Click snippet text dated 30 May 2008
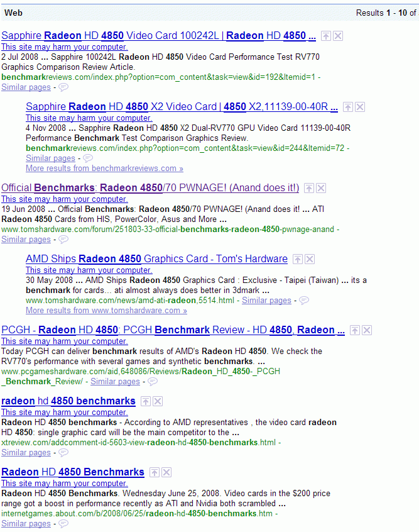The width and height of the screenshot is (419, 532). 196,285
